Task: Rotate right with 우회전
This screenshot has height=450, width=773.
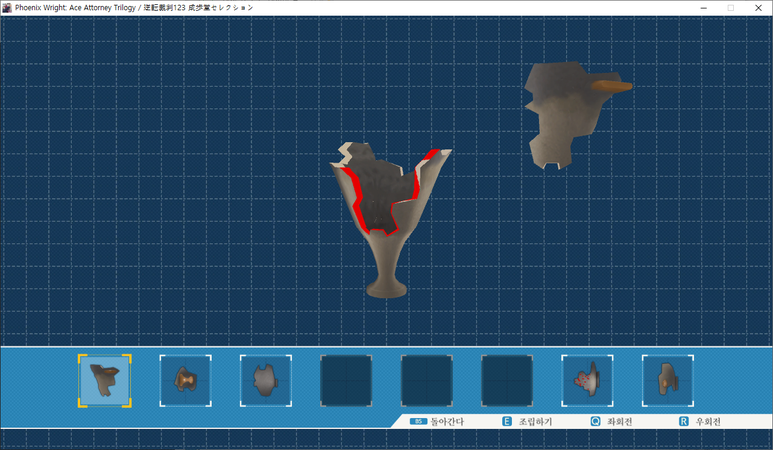Action: pyautogui.click(x=708, y=421)
